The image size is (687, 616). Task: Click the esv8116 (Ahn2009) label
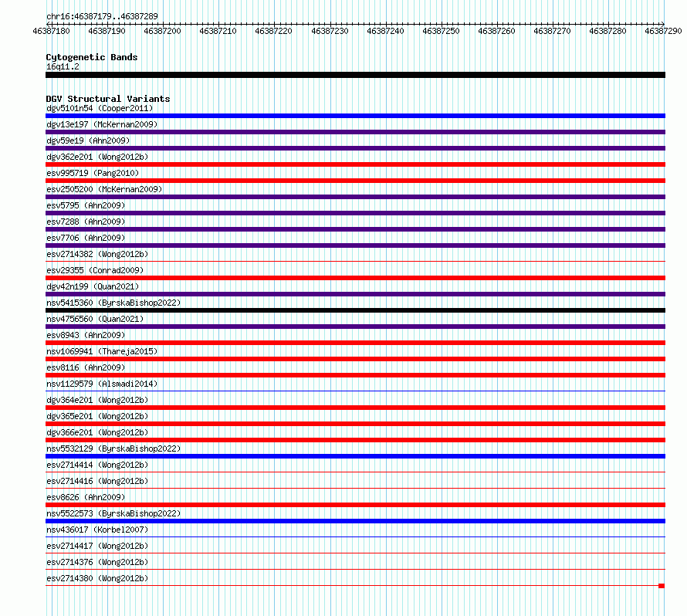pos(86,367)
